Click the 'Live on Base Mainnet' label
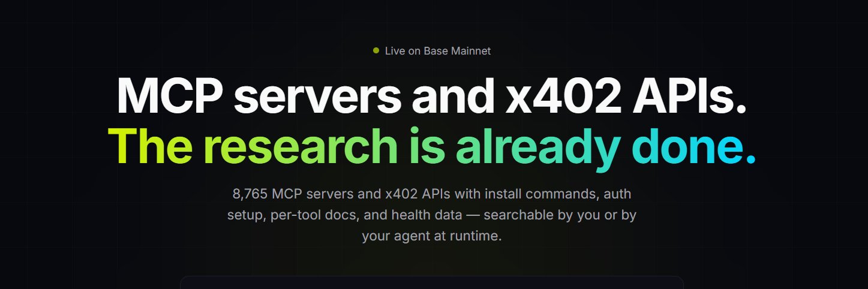Image resolution: width=868 pixels, height=289 pixels. 438,51
